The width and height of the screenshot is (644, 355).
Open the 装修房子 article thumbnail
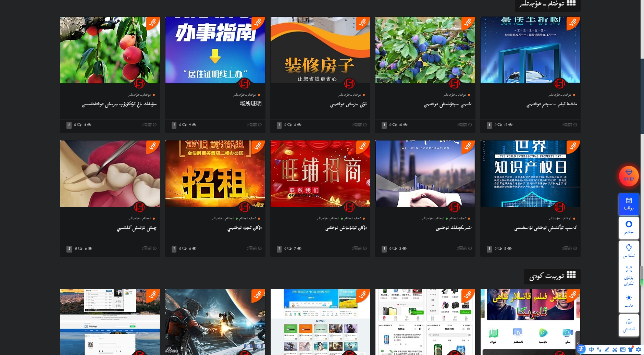point(320,50)
